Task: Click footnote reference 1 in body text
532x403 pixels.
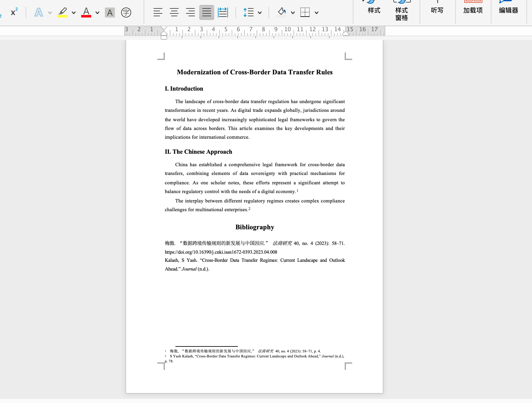Action: point(298,191)
